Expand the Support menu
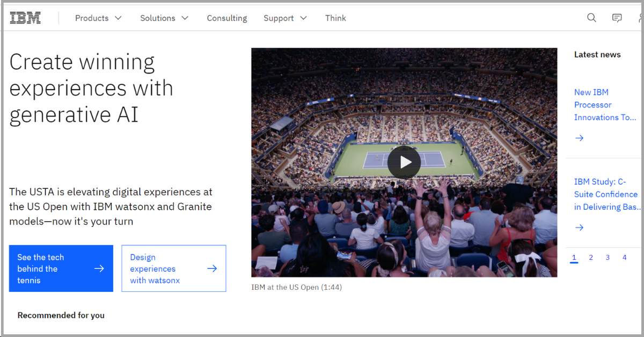This screenshot has width=644, height=337. [x=285, y=18]
